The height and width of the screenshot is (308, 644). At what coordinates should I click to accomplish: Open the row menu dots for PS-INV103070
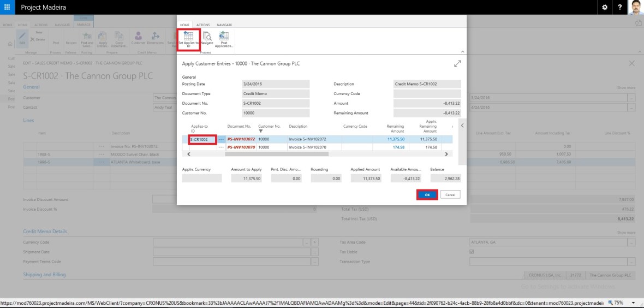(222, 147)
